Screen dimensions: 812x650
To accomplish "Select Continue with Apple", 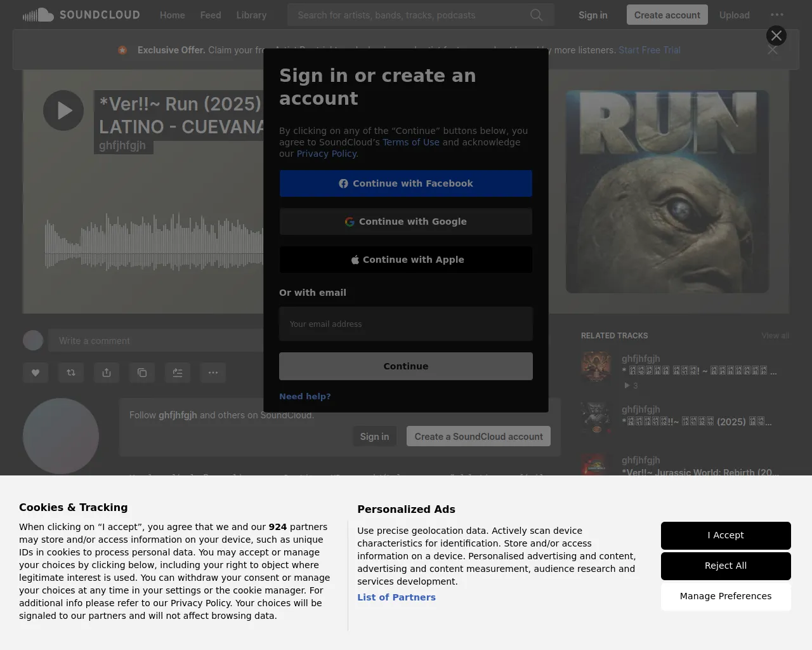I will point(406,260).
